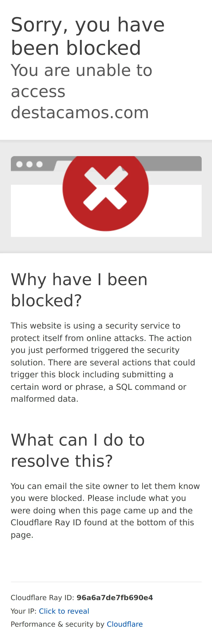Click the first dot in the browser illustration
This screenshot has width=212, height=644.
tap(19, 164)
